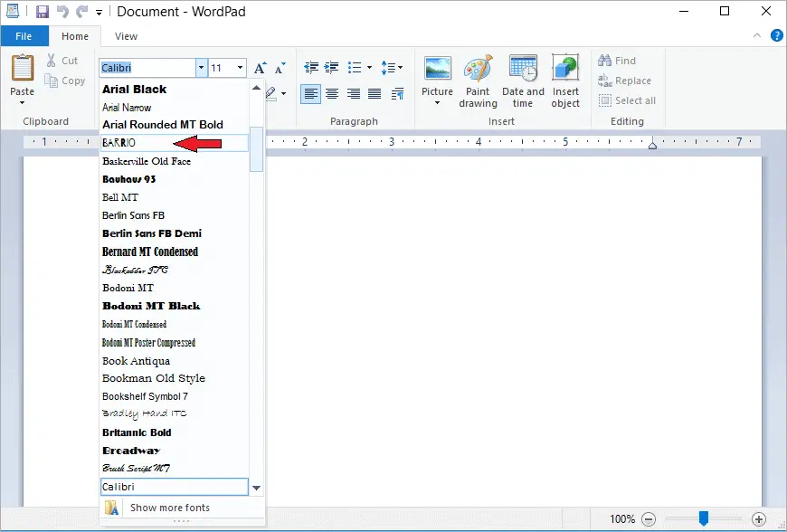Click Find in the Editing group
The height and width of the screenshot is (532, 787).
pos(617,61)
